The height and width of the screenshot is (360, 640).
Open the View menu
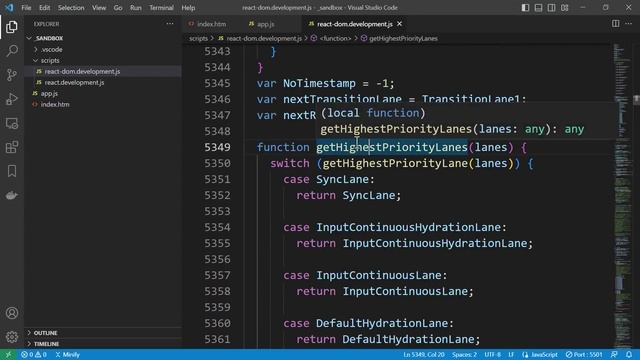pos(99,7)
